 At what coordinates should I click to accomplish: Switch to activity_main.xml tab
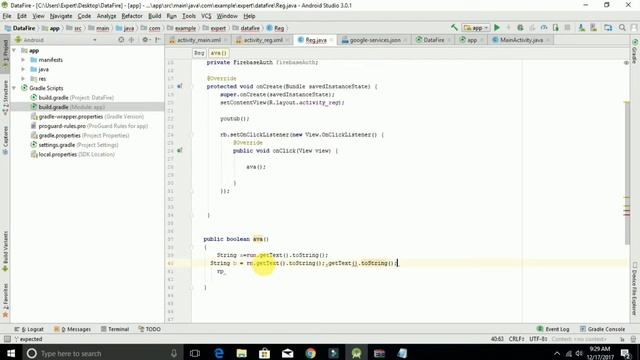(198, 40)
